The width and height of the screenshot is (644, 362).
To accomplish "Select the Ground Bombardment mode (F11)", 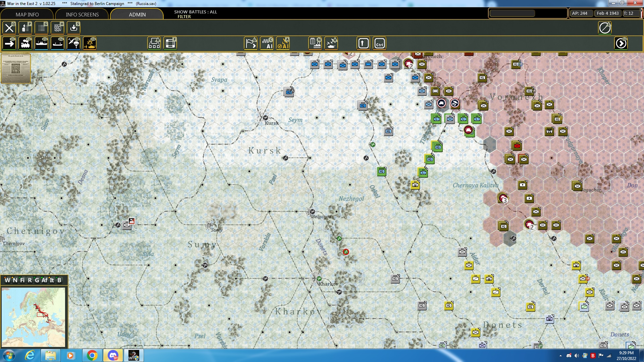I will click(90, 43).
